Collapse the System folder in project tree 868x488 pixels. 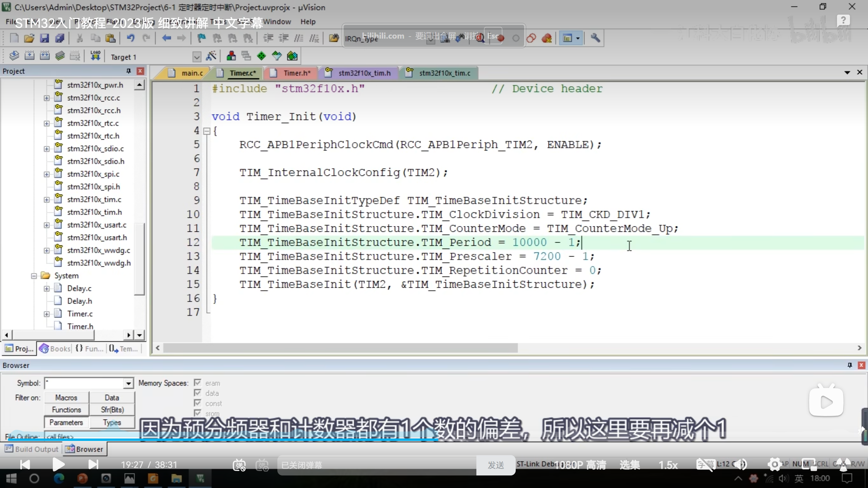(x=34, y=276)
